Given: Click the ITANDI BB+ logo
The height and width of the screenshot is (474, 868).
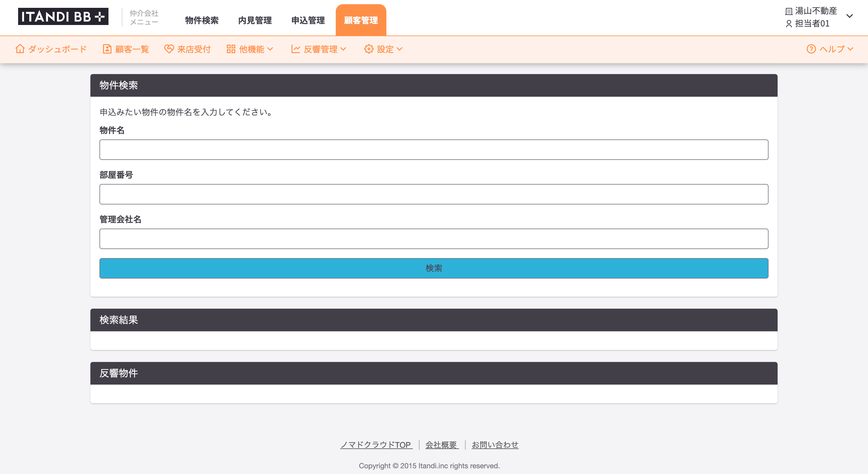Looking at the screenshot, I should [63, 17].
